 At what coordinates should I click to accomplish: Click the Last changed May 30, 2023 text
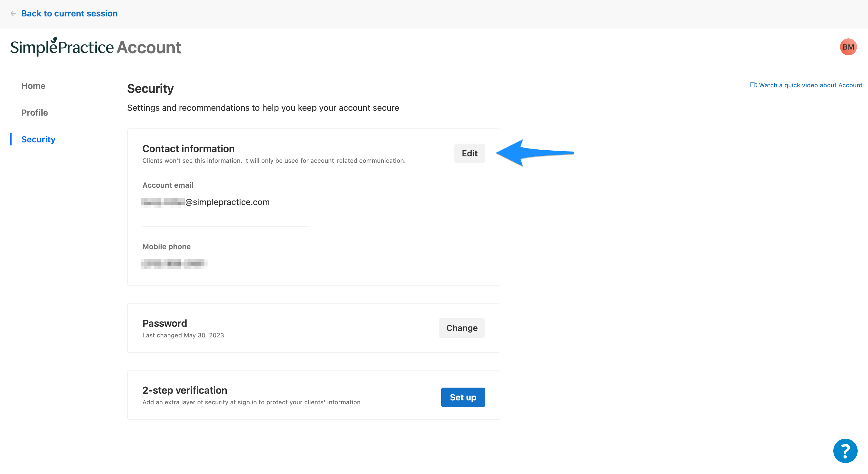click(x=183, y=335)
